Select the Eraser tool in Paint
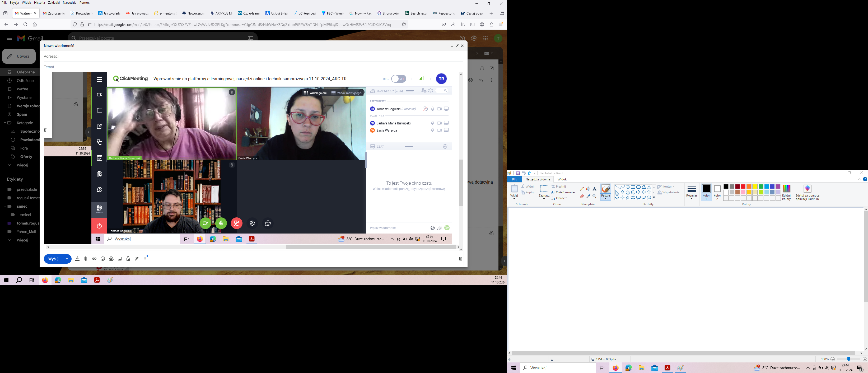This screenshot has height=373, width=868. click(582, 196)
